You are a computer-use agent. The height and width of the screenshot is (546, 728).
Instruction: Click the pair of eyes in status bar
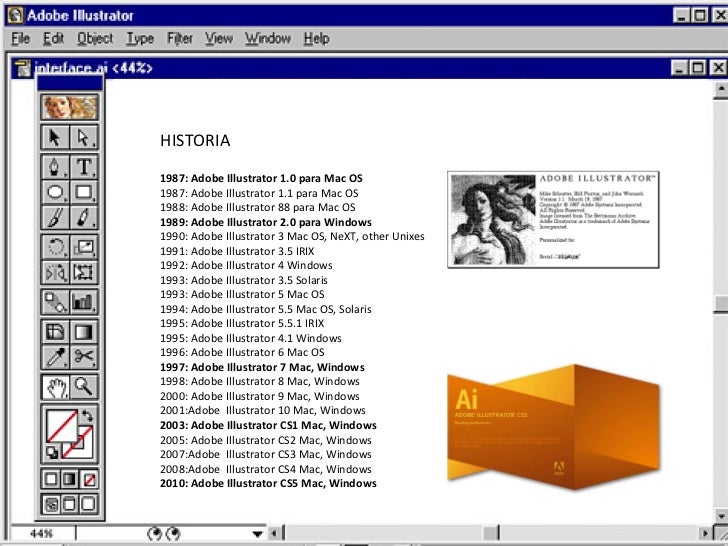[163, 534]
